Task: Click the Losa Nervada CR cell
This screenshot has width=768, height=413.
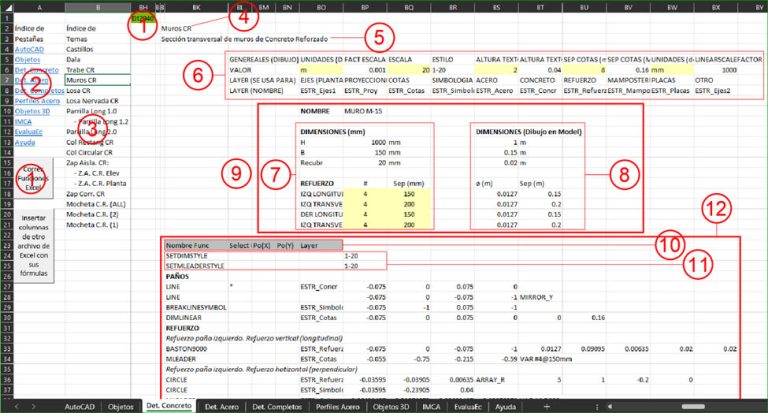Action: 98,101
